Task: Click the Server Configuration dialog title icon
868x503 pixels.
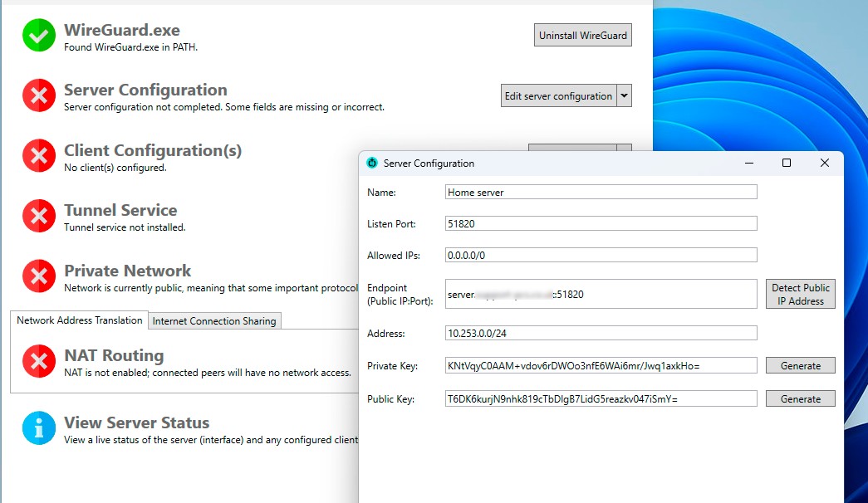Action: click(x=372, y=163)
